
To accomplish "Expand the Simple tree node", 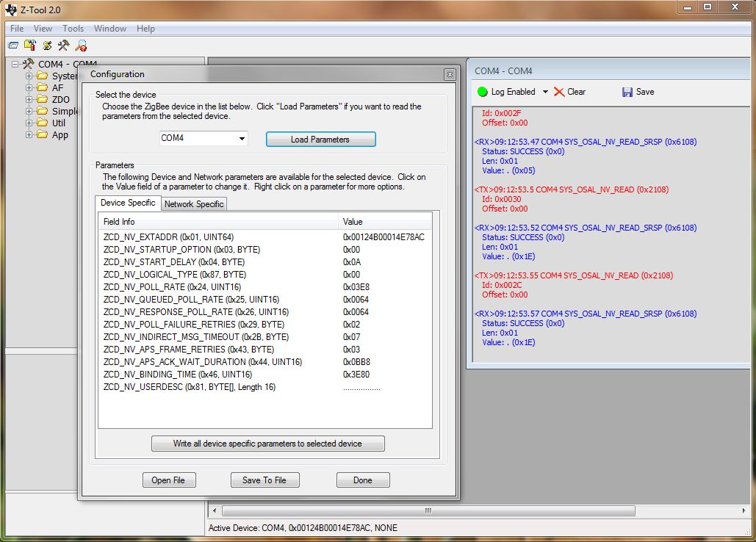I will [x=29, y=111].
